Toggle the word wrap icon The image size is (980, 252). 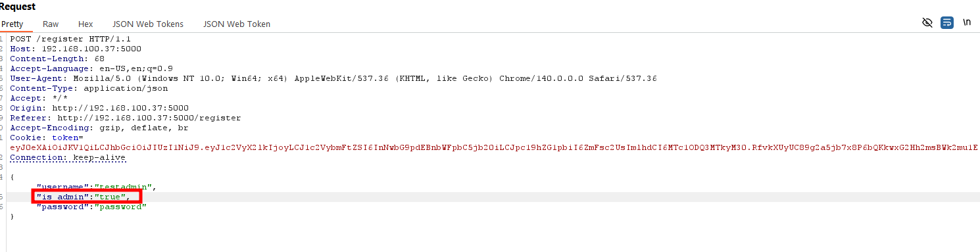[946, 23]
